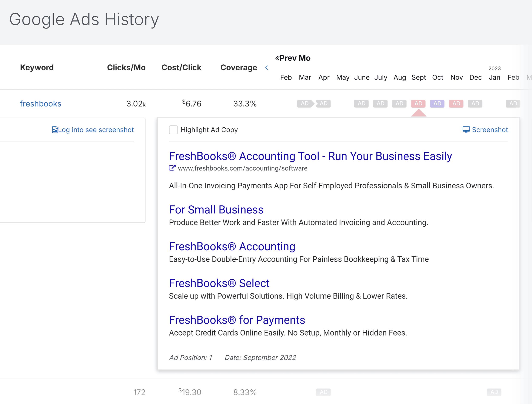Image resolution: width=532 pixels, height=404 pixels.
Task: Click the AD badge in the bottom keyword row
Action: coord(323,392)
